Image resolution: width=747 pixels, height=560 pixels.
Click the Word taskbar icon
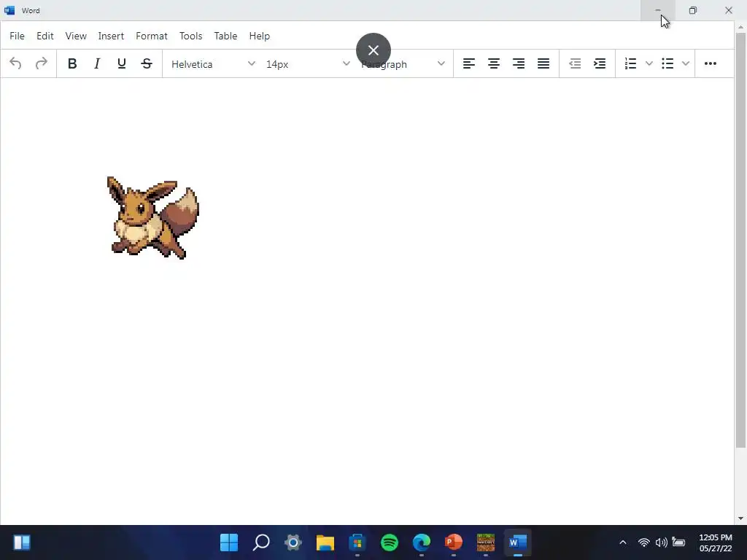(x=518, y=542)
